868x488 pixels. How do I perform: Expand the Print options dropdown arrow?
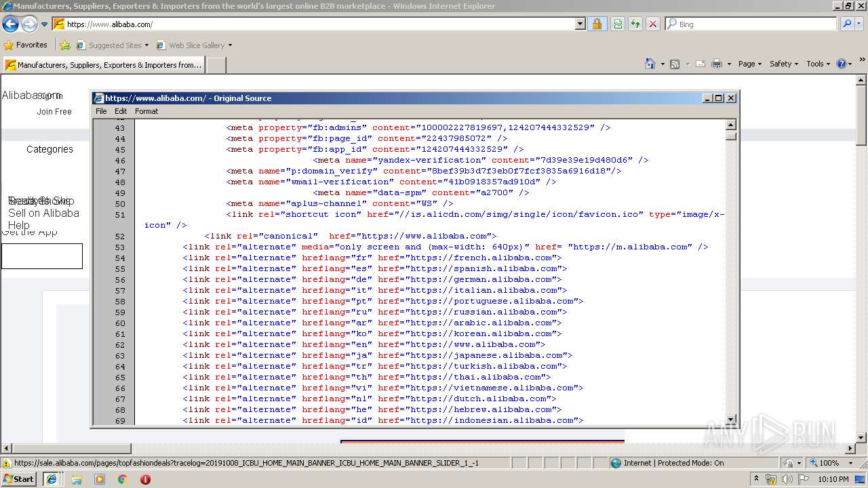click(x=729, y=64)
